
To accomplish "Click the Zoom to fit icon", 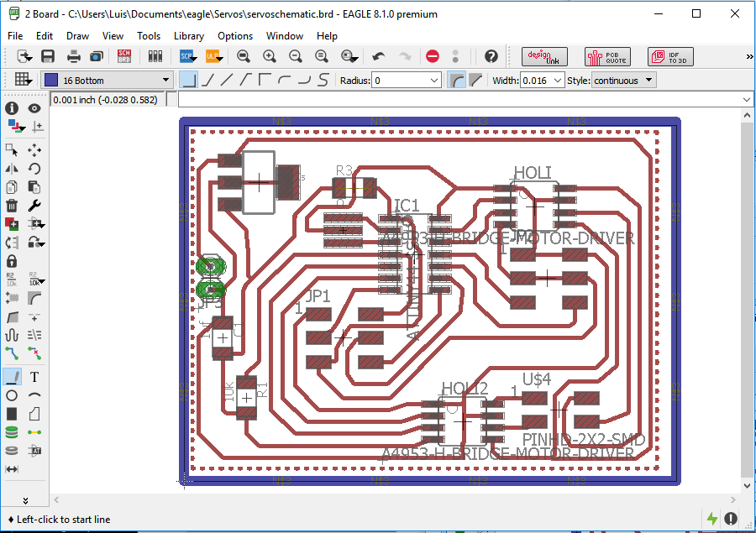I will point(244,57).
